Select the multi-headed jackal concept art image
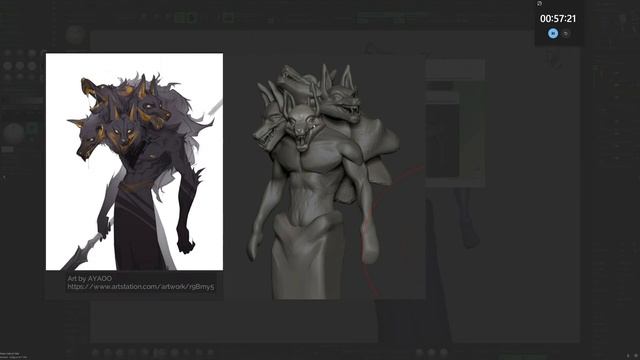This screenshot has height=360, width=640. [134, 162]
